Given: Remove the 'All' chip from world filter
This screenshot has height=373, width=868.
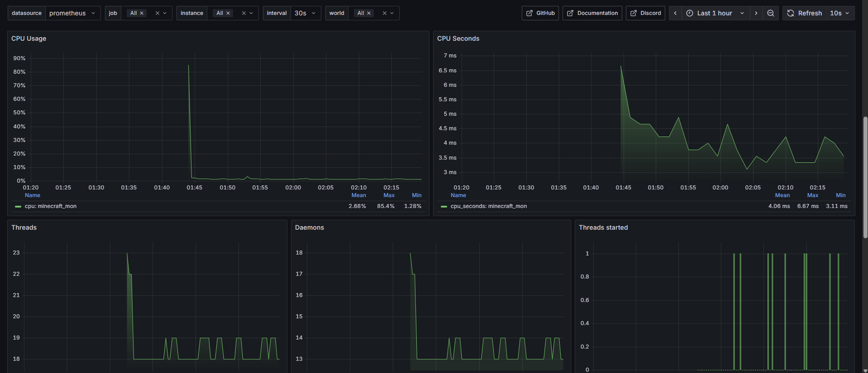Looking at the screenshot, I should 369,13.
